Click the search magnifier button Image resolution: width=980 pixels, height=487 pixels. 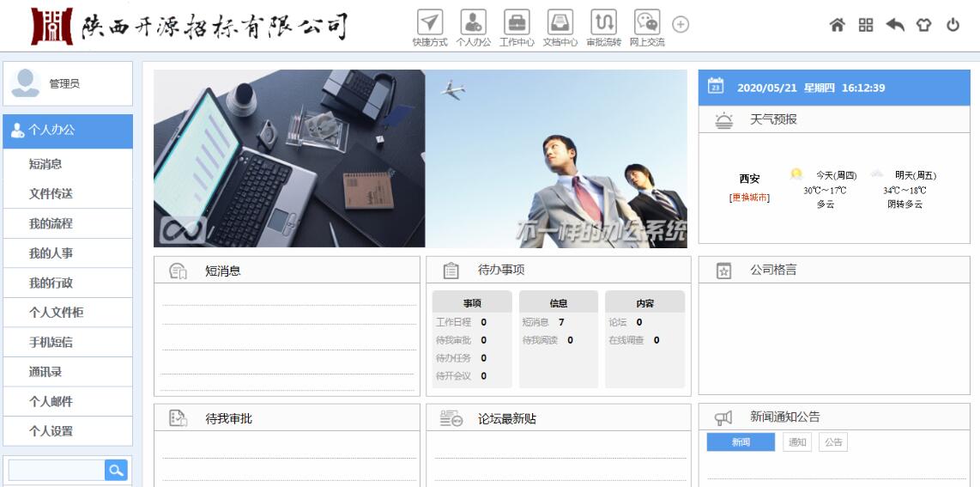116,470
